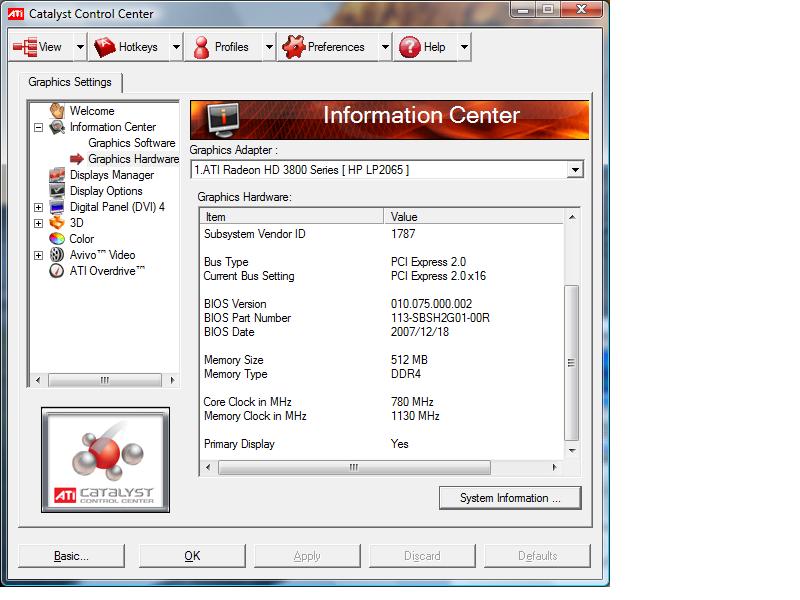This screenshot has height=600, width=800.
Task: Open the Help dropdown arrow
Action: click(x=464, y=47)
